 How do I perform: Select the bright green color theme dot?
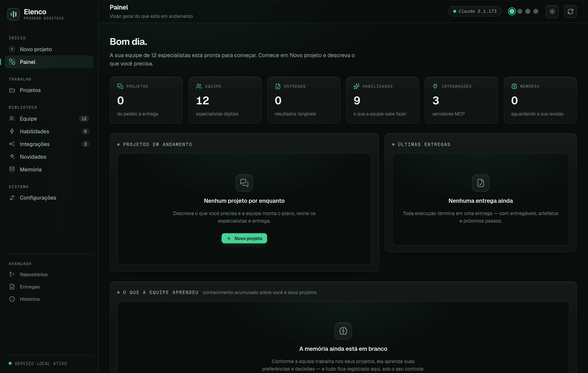coord(512,12)
